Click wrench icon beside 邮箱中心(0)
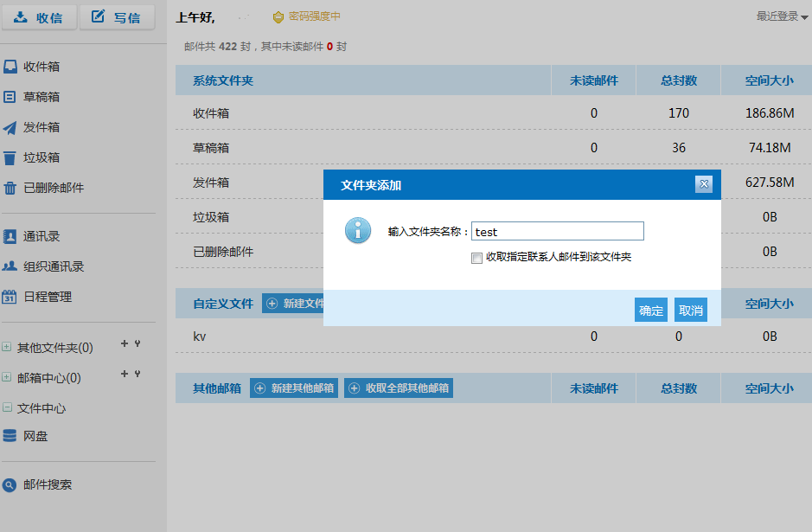The height and width of the screenshot is (532, 812). [137, 375]
